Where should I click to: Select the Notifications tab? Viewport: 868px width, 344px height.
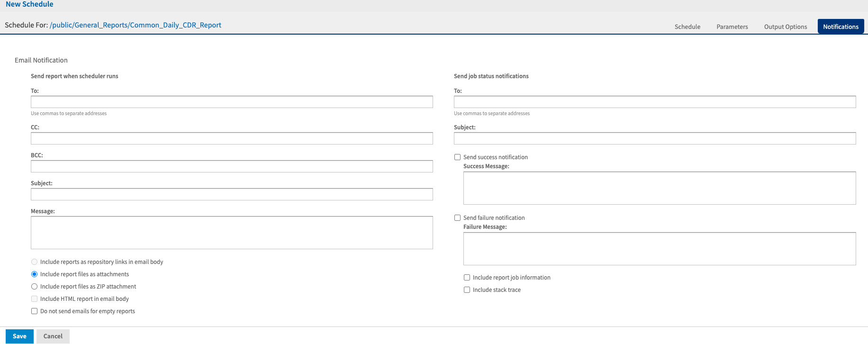pos(841,27)
